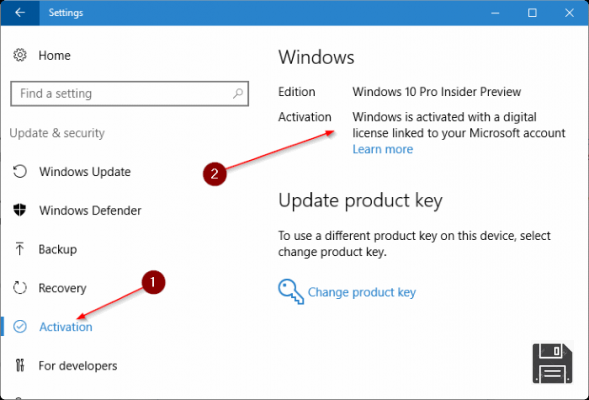Click the Recovery circular icon

pos(20,288)
